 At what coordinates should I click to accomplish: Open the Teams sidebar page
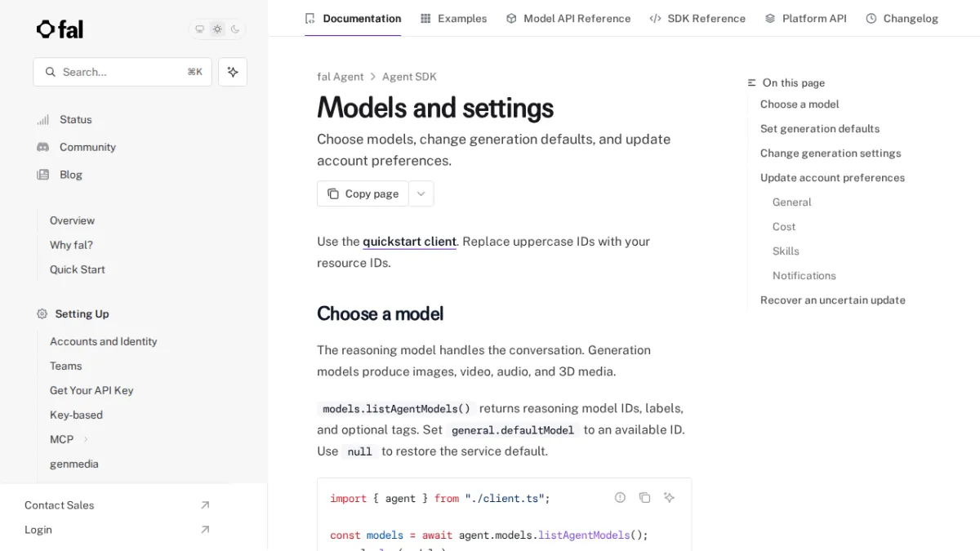pyautogui.click(x=66, y=366)
